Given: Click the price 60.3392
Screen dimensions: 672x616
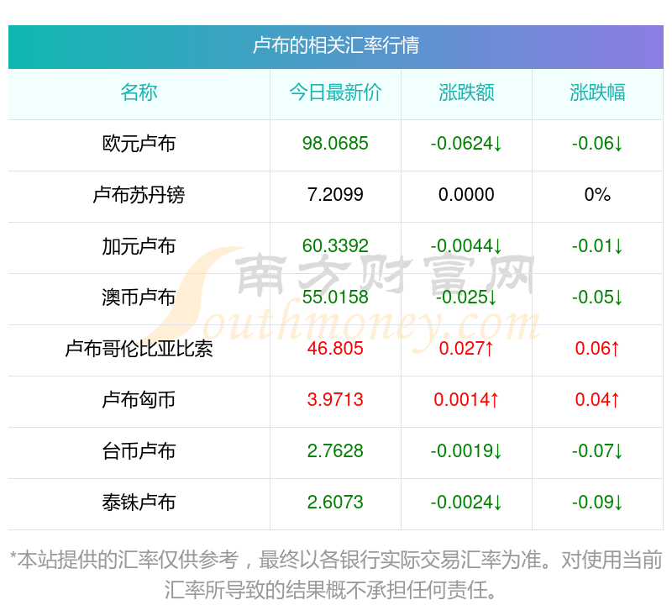Looking at the screenshot, I should [335, 246].
